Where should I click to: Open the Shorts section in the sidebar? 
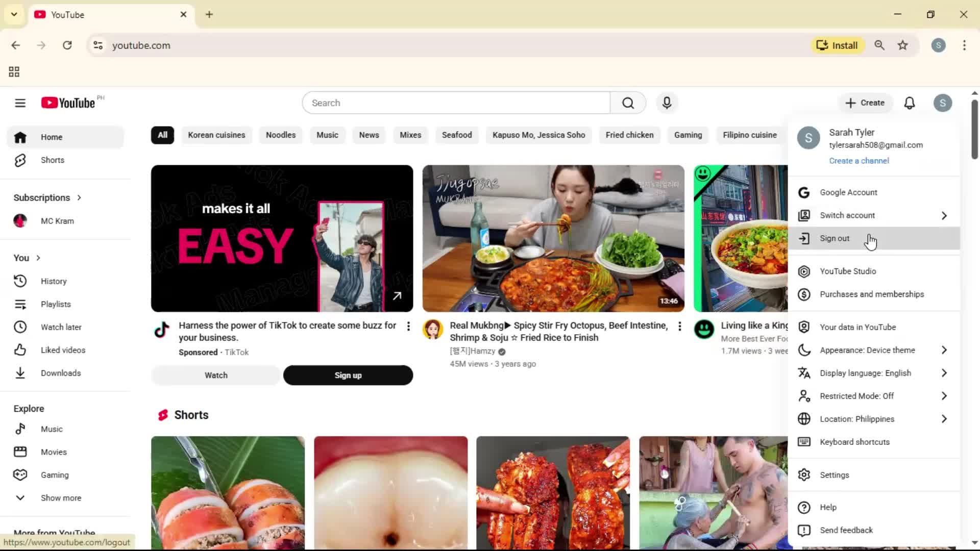point(52,160)
